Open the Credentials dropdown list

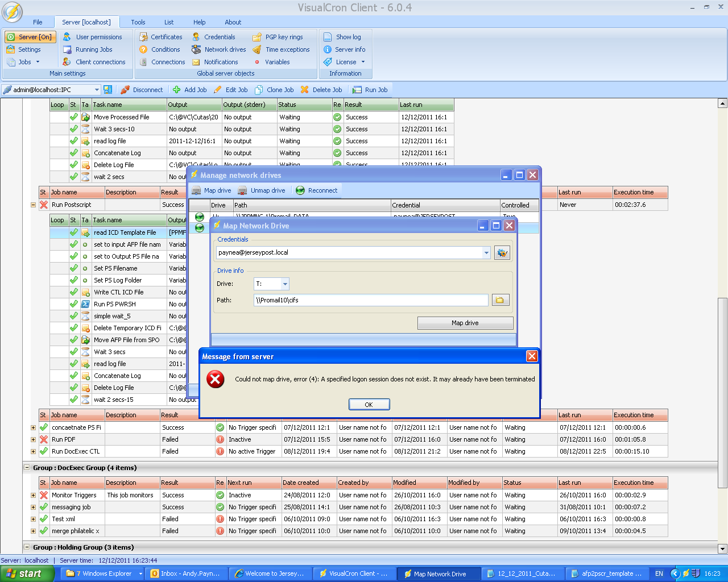click(486, 253)
